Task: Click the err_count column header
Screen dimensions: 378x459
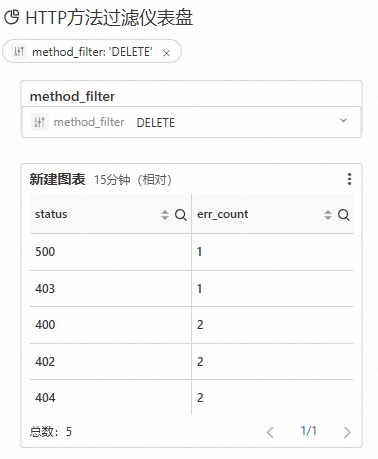Action: point(223,214)
